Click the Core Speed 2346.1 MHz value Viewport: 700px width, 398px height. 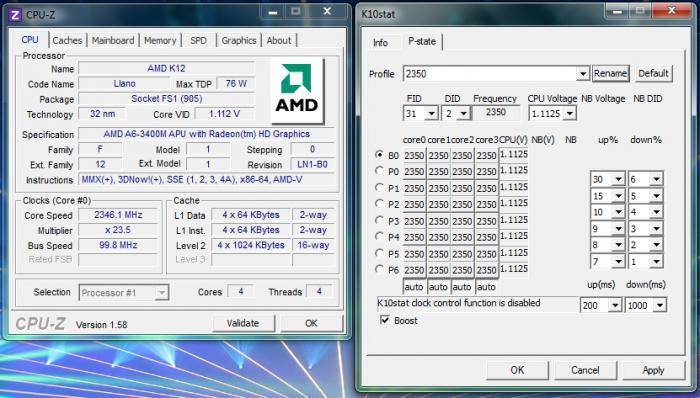coord(118,215)
